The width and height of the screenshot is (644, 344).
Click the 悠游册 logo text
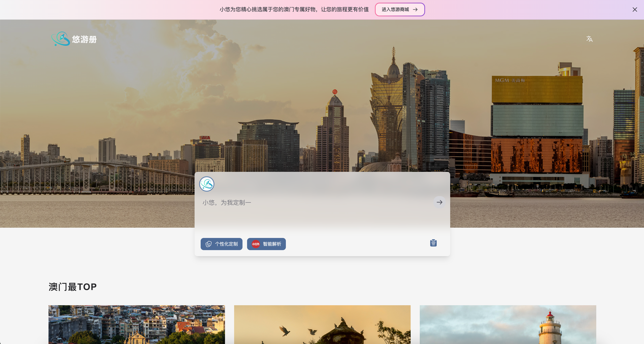coord(84,39)
